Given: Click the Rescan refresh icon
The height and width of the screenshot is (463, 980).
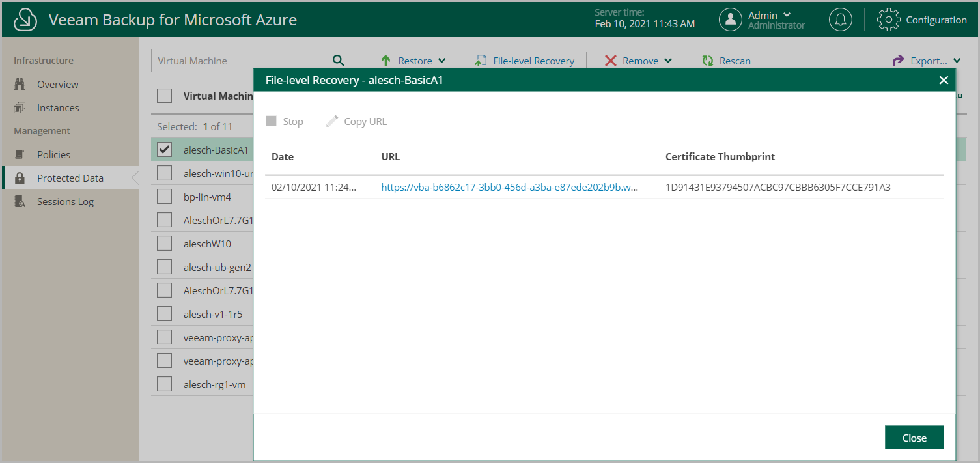Looking at the screenshot, I should click(708, 61).
